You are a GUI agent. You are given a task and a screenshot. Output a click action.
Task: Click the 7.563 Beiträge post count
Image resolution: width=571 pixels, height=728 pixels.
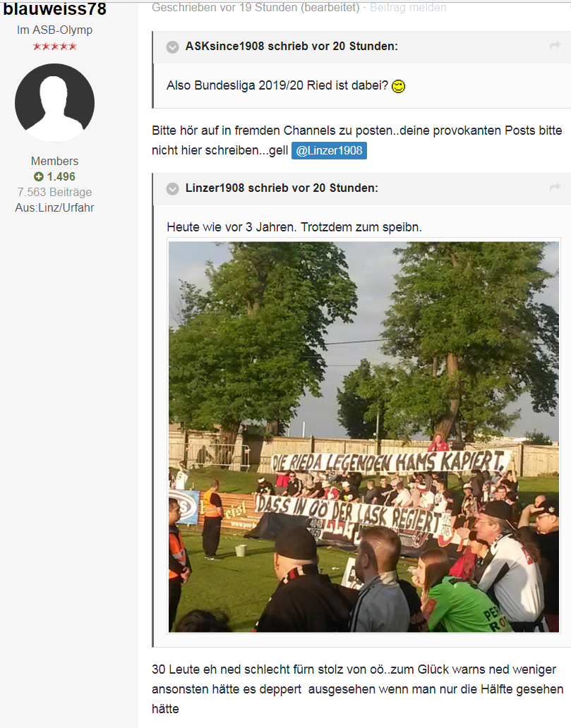point(55,192)
